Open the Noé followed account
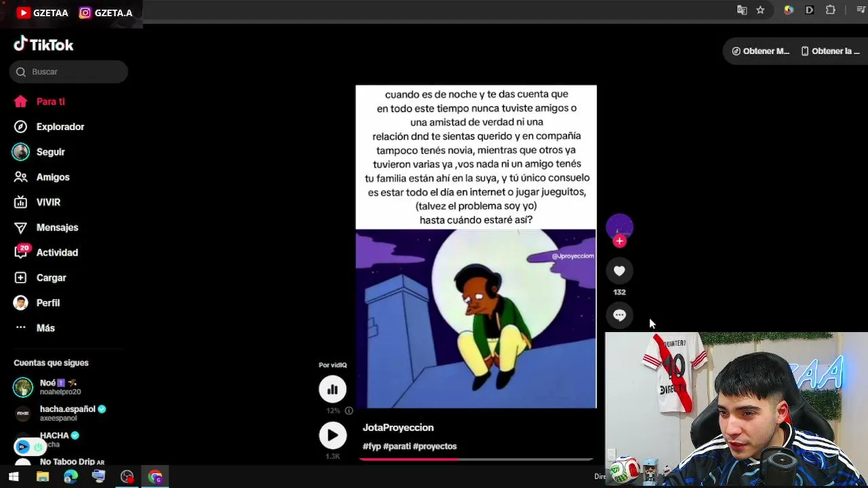Image resolution: width=868 pixels, height=488 pixels. pyautogui.click(x=58, y=387)
